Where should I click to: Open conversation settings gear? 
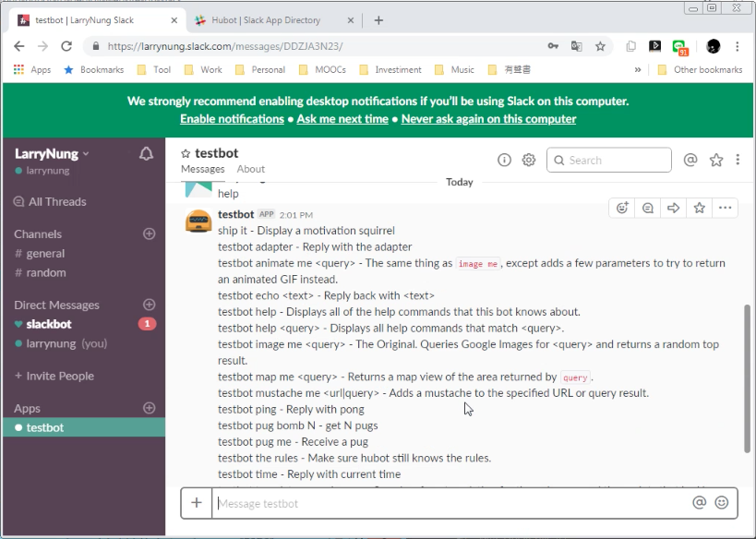click(529, 160)
